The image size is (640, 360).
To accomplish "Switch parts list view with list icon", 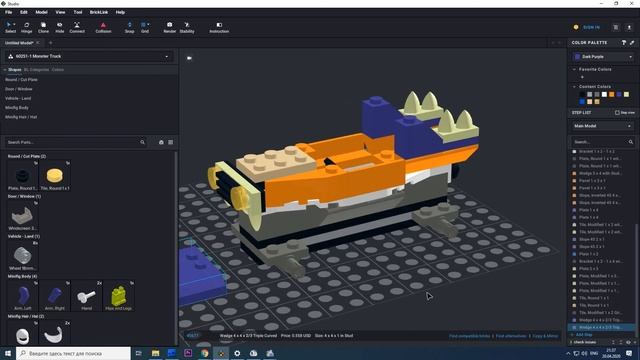I will coord(171,142).
